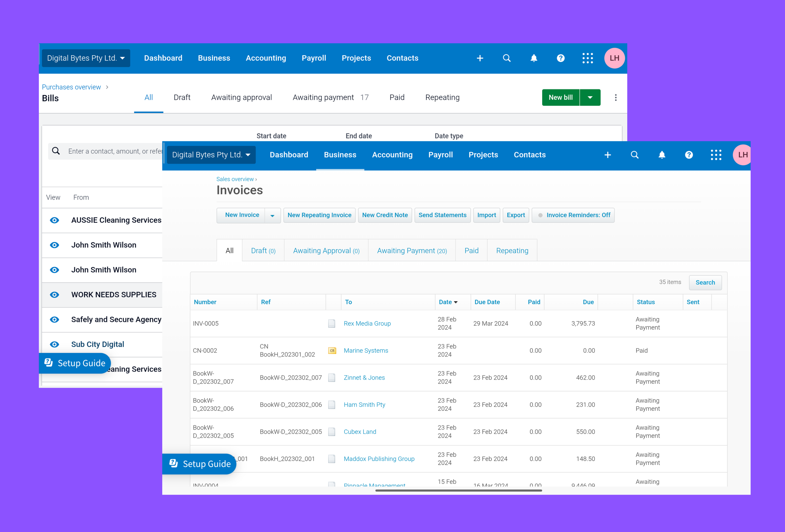This screenshot has height=532, width=785.
Task: Expand the New bill dropdown arrow
Action: point(590,98)
